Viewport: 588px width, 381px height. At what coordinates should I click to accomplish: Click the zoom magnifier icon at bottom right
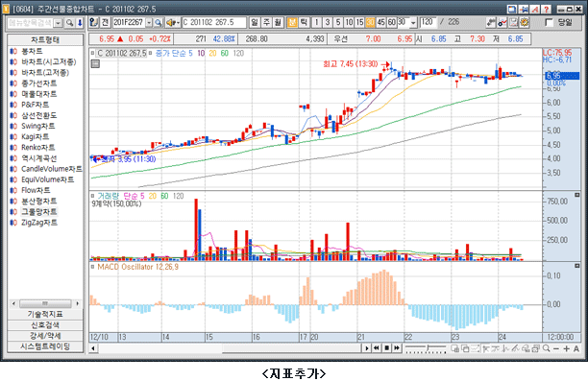pos(547,348)
